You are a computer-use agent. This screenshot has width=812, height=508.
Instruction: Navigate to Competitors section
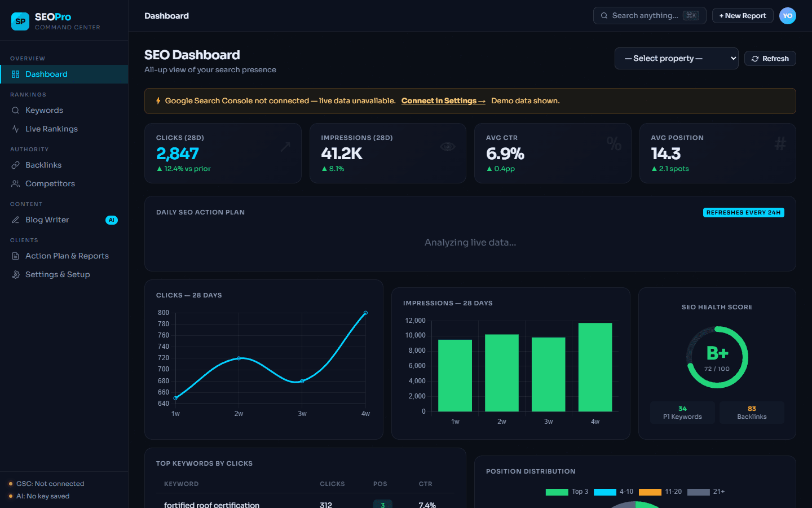point(64,184)
